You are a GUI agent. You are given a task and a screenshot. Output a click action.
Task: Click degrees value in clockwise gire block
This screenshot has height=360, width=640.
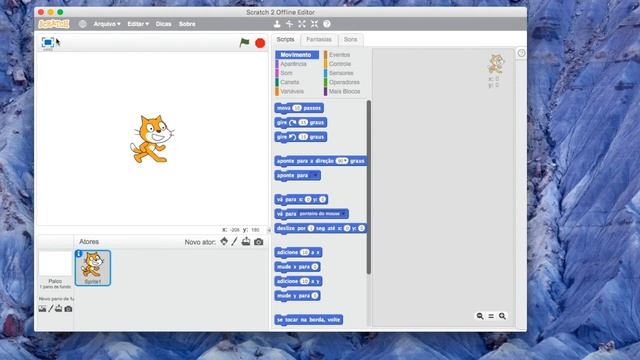coord(303,122)
